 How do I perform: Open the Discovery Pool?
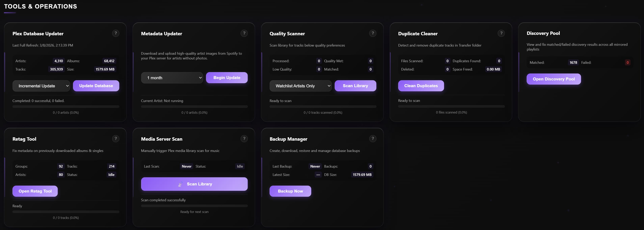[553, 79]
